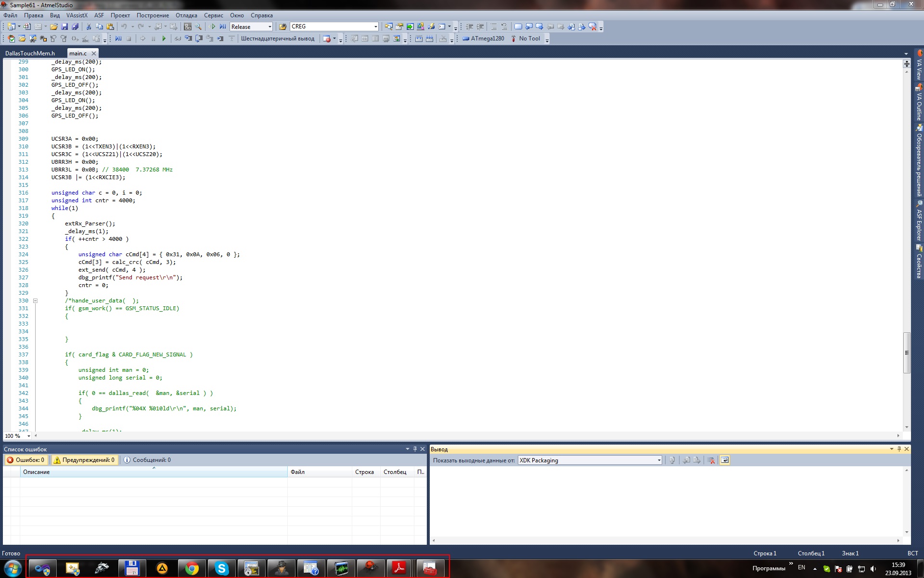The width and height of the screenshot is (924, 578).
Task: Switch to the DallasTouchMem.h tab
Action: click(x=30, y=53)
